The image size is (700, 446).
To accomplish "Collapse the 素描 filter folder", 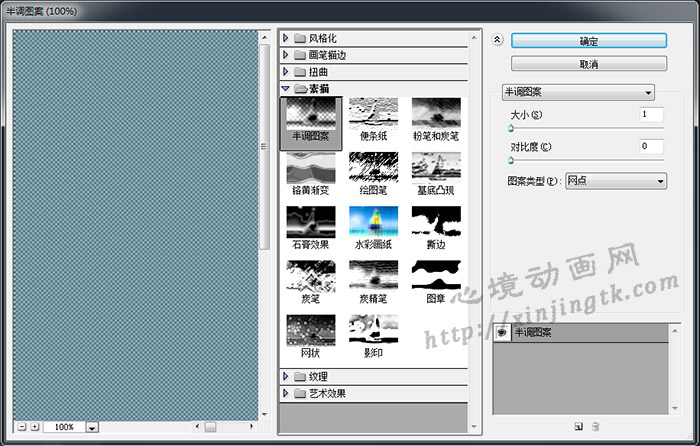I will [286, 89].
